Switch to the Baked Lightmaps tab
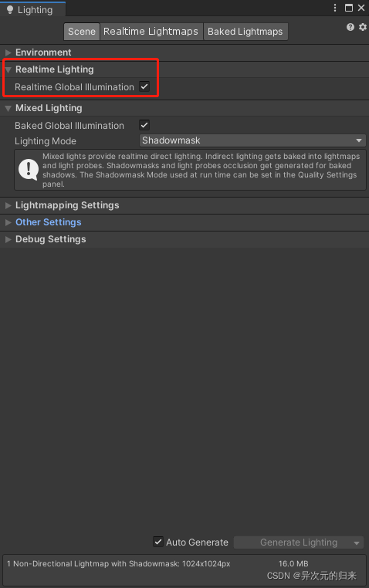The width and height of the screenshot is (369, 588). (x=245, y=32)
